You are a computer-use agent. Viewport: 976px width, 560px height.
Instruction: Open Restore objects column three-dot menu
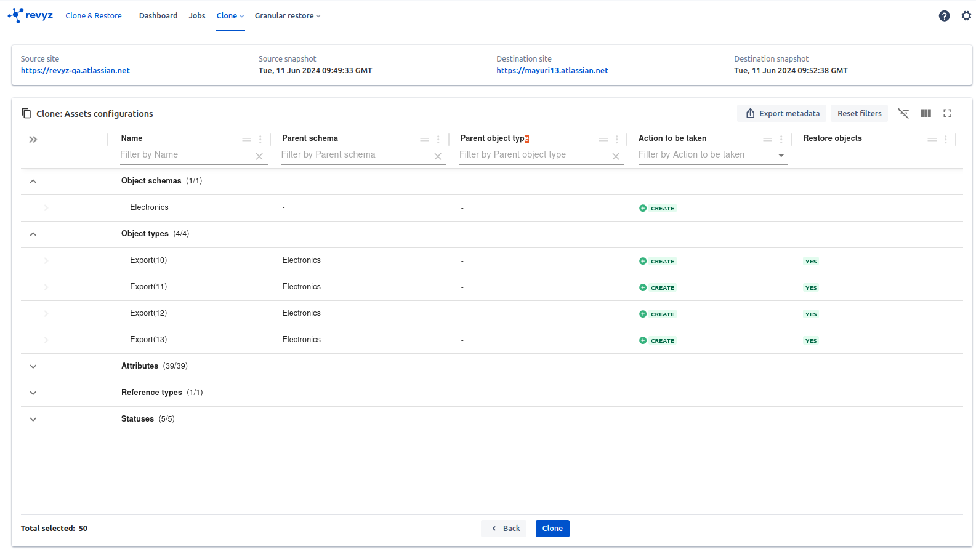coord(946,140)
